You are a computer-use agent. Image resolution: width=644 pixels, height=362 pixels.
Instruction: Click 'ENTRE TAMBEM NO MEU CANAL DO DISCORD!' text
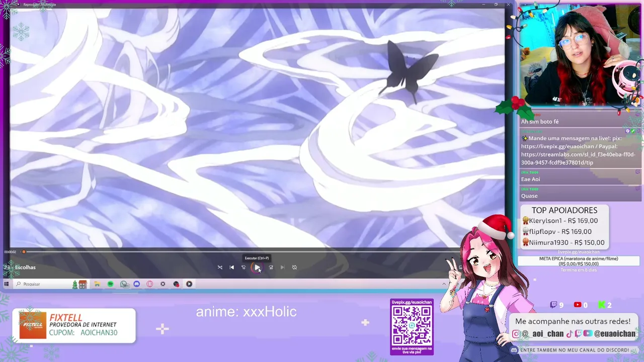pyautogui.click(x=575, y=350)
